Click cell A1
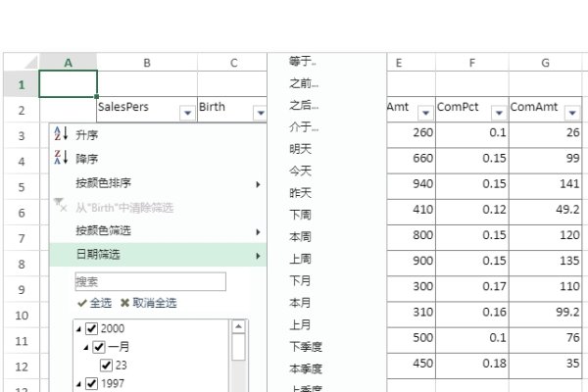This screenshot has width=588, height=392. [x=69, y=83]
